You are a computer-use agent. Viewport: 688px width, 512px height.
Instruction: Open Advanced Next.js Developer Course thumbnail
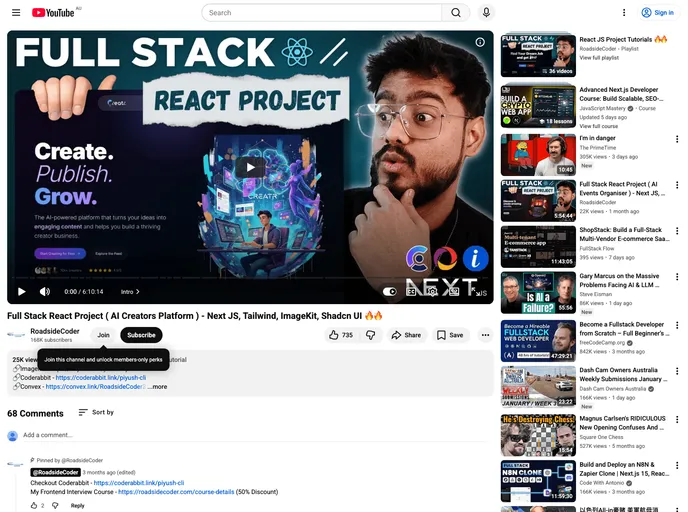pos(538,106)
